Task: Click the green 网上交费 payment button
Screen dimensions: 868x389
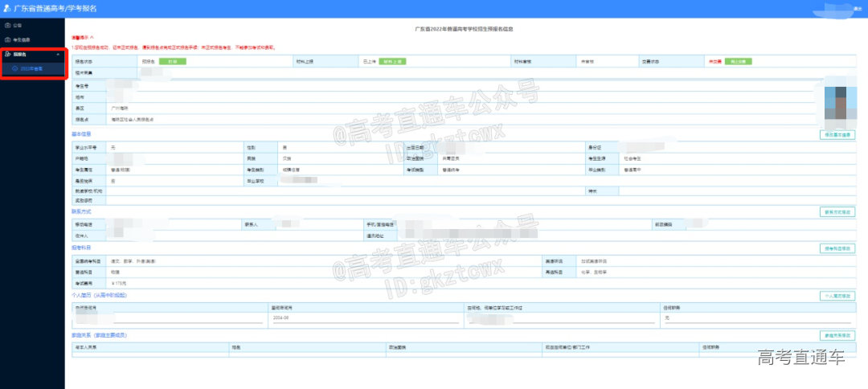Action: click(x=738, y=61)
